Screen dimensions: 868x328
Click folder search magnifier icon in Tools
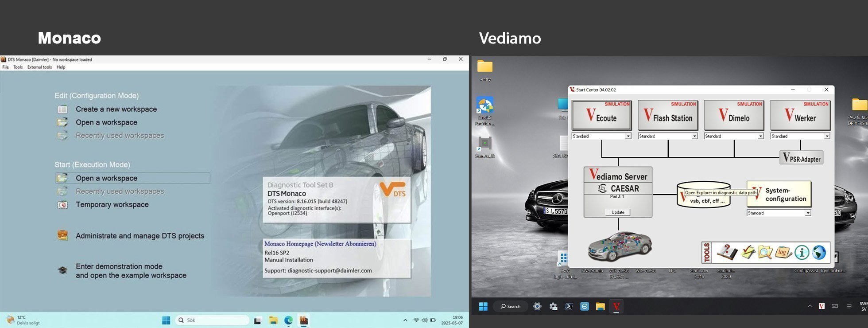pyautogui.click(x=765, y=252)
